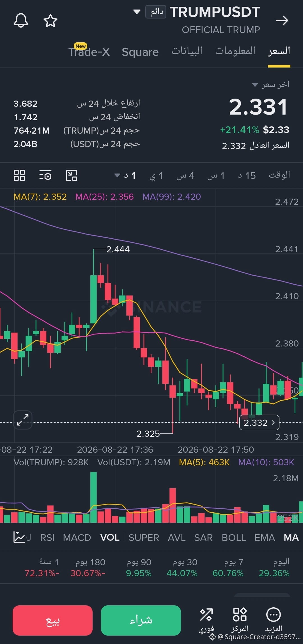Select the 4 س interval
This screenshot has width=303, height=644.
tap(185, 176)
